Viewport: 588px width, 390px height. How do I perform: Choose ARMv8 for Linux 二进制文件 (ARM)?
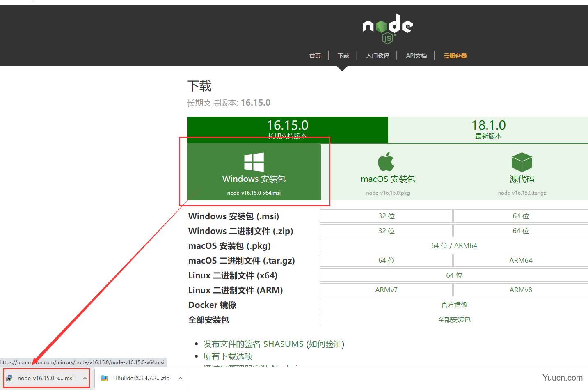point(521,290)
